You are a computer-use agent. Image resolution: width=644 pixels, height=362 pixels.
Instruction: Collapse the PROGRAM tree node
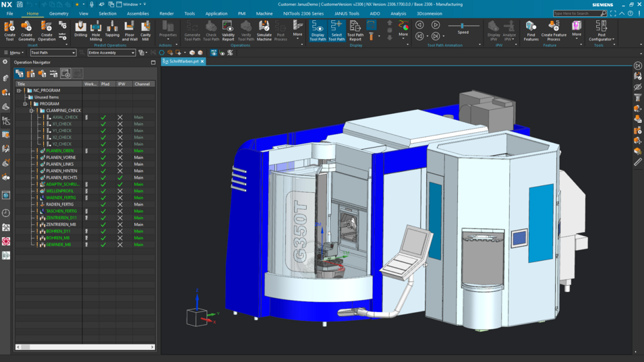click(x=25, y=104)
